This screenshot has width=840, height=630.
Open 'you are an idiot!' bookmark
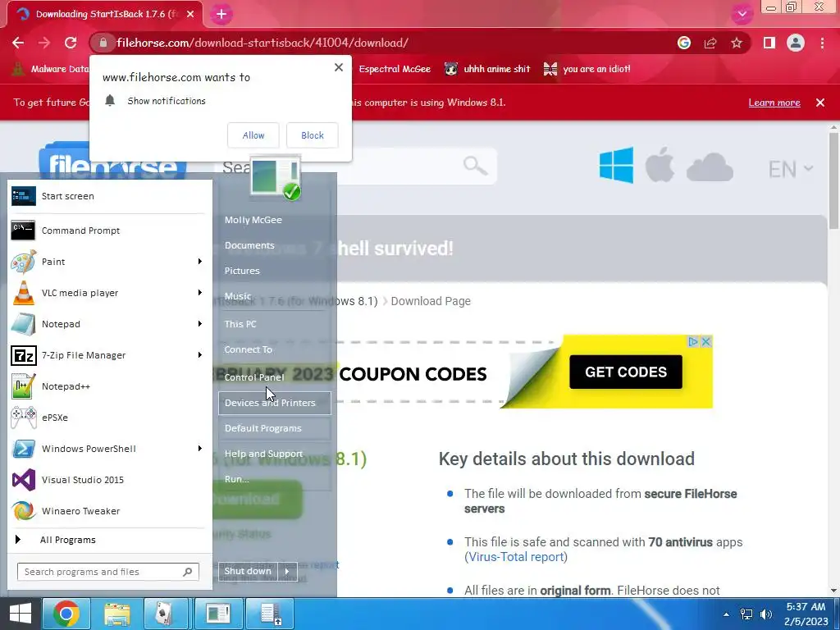coord(587,69)
